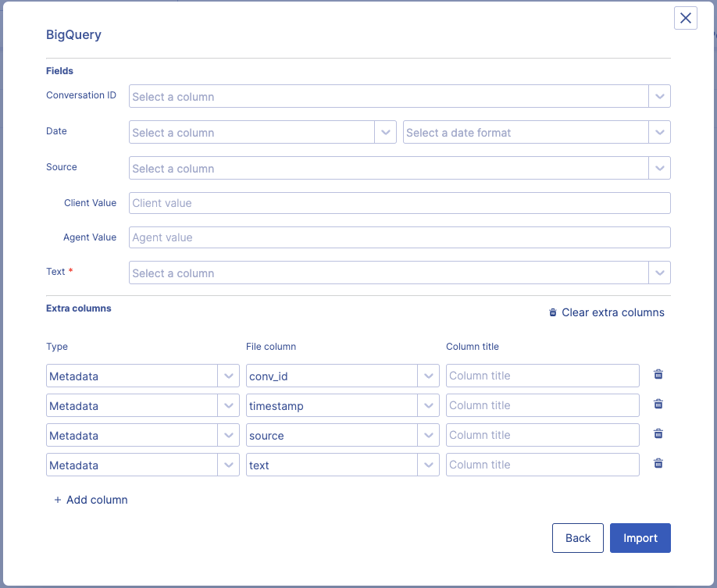Image resolution: width=717 pixels, height=588 pixels.
Task: Delete the conv_id extra column row
Action: pyautogui.click(x=658, y=375)
